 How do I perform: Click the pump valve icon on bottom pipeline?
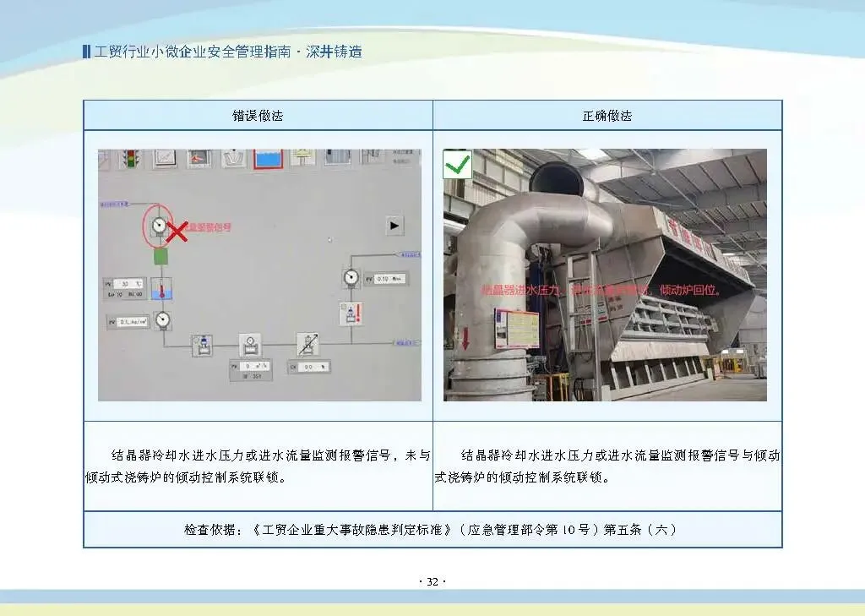pos(203,345)
